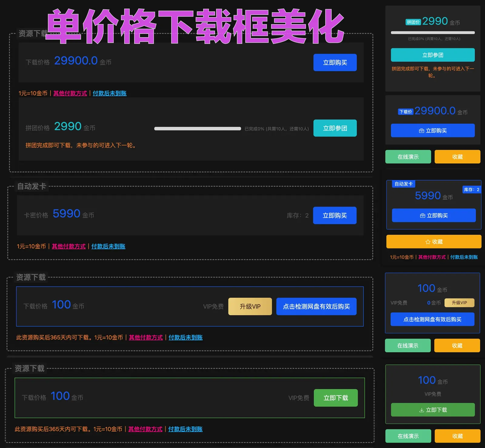Click the 2990 price in the 拼团价格 row

[x=68, y=126]
